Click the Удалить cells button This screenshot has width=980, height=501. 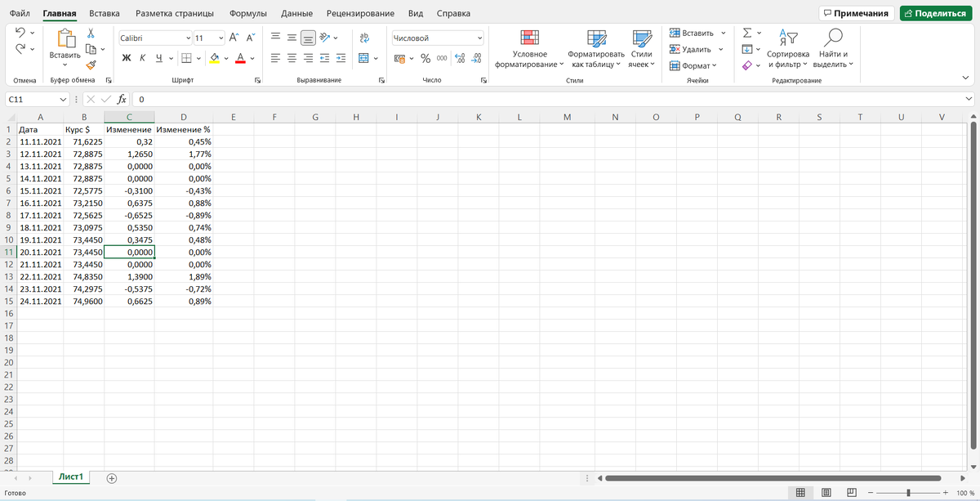point(691,49)
